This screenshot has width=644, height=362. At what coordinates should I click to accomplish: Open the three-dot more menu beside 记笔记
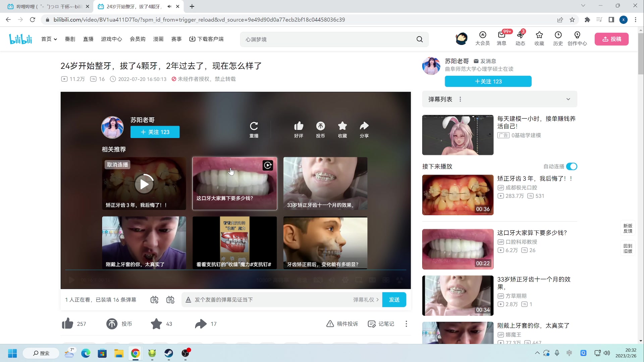[406, 324]
